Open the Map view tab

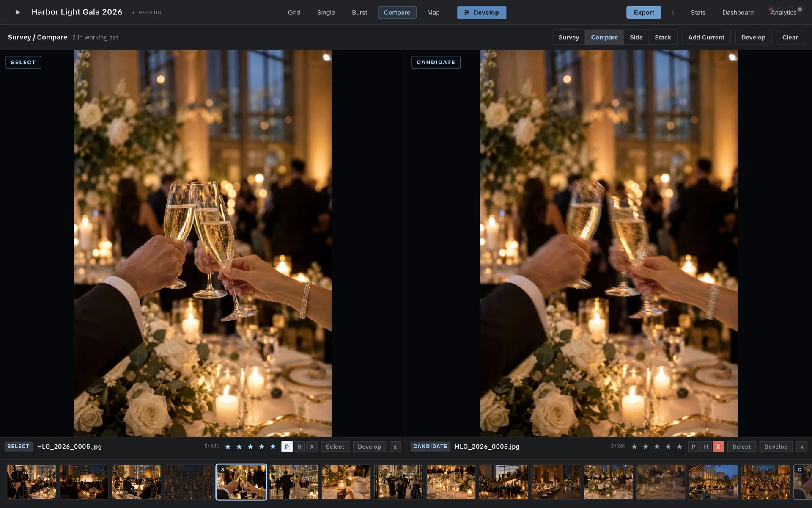tap(433, 13)
